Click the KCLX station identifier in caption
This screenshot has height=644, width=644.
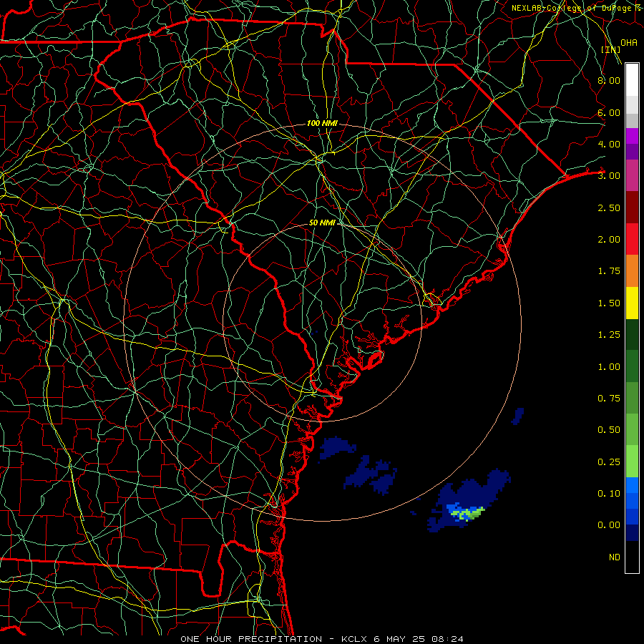point(355,639)
